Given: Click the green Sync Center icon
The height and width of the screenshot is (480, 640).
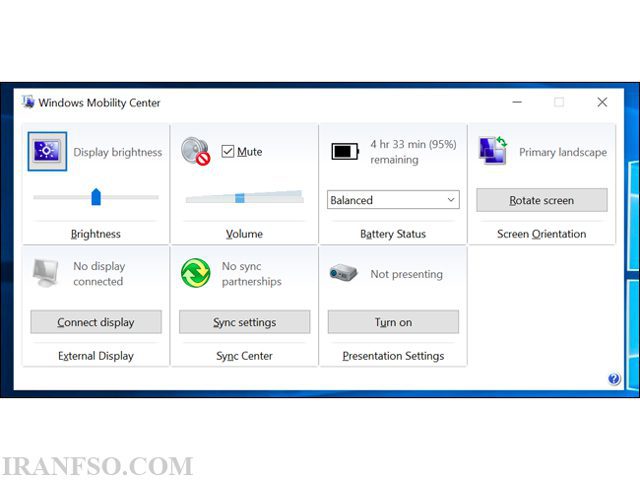Looking at the screenshot, I should click(x=196, y=273).
